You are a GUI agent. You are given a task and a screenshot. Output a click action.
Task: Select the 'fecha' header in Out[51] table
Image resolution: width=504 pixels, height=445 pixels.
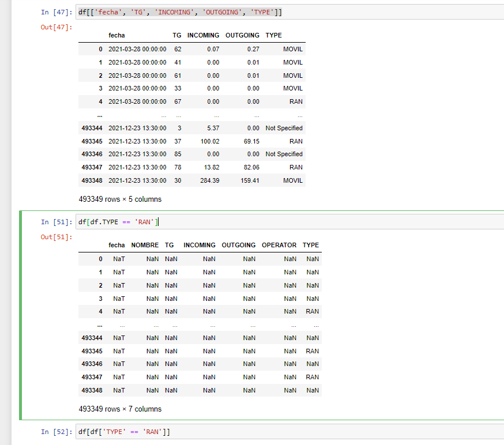(x=116, y=245)
